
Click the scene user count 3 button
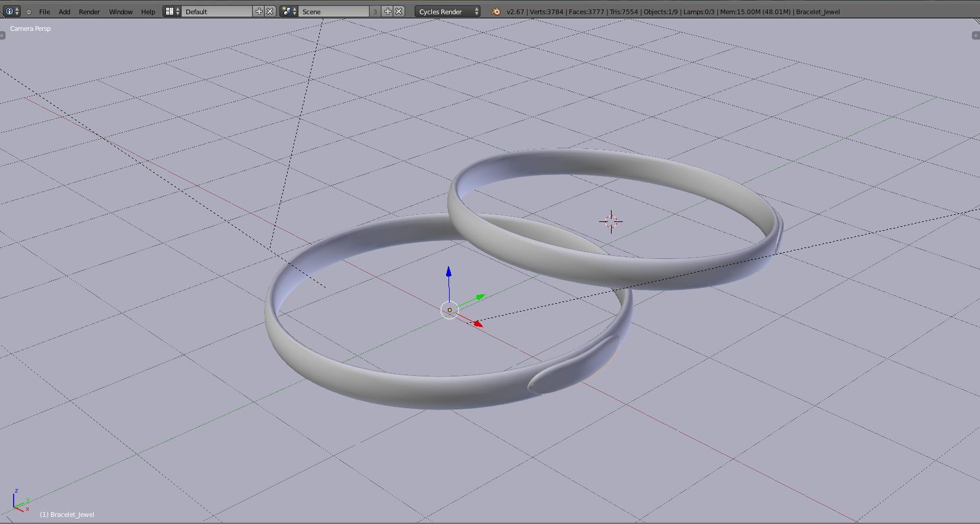[x=375, y=11]
